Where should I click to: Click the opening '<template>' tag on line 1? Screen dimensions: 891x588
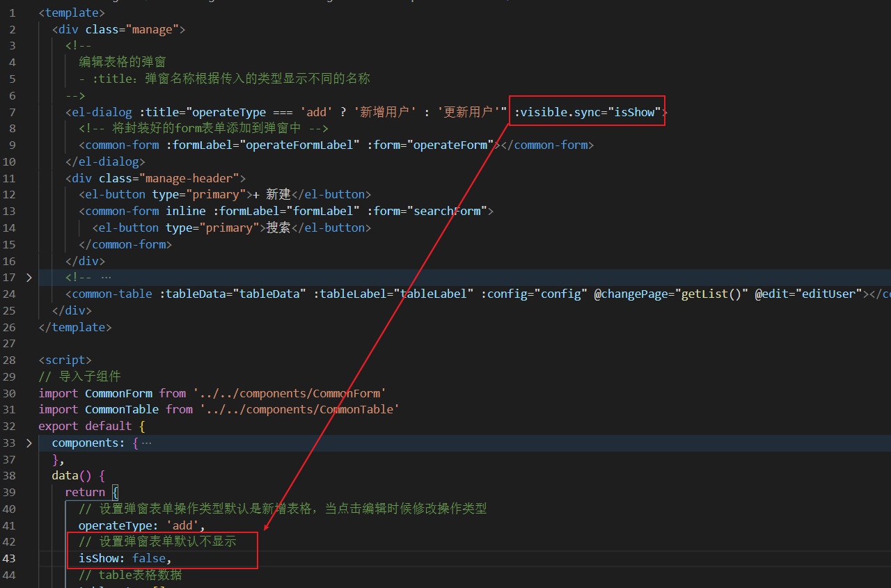coord(72,13)
